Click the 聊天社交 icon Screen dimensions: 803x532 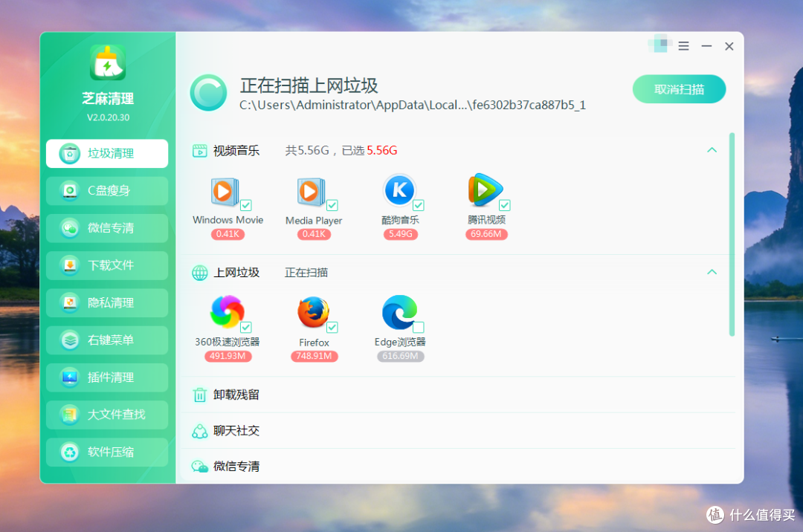200,431
